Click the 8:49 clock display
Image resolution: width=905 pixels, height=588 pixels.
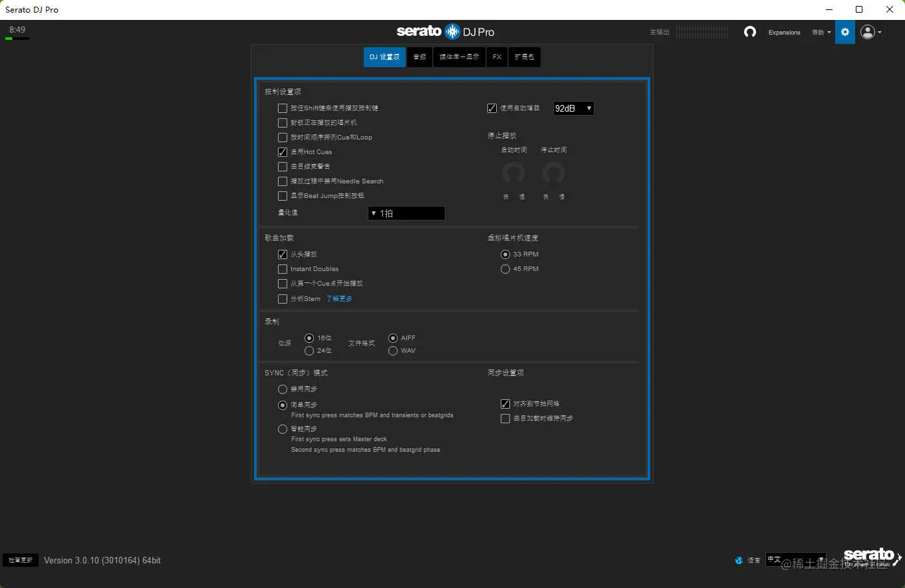tap(17, 30)
